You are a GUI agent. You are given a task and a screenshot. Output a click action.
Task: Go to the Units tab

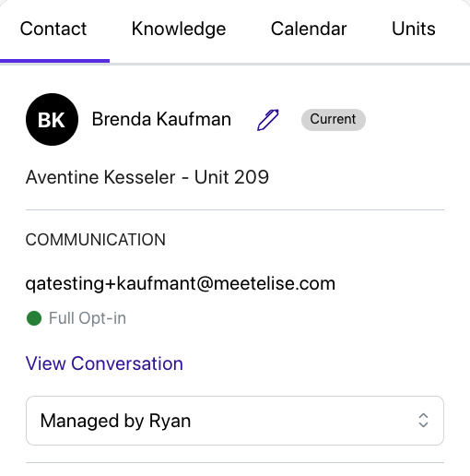pyautogui.click(x=414, y=29)
